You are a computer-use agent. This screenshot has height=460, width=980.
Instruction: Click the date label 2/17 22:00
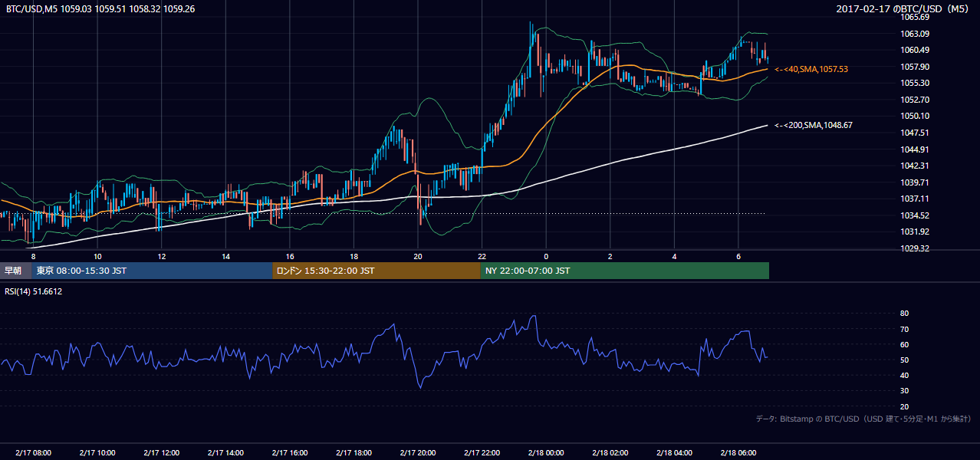pos(482,452)
